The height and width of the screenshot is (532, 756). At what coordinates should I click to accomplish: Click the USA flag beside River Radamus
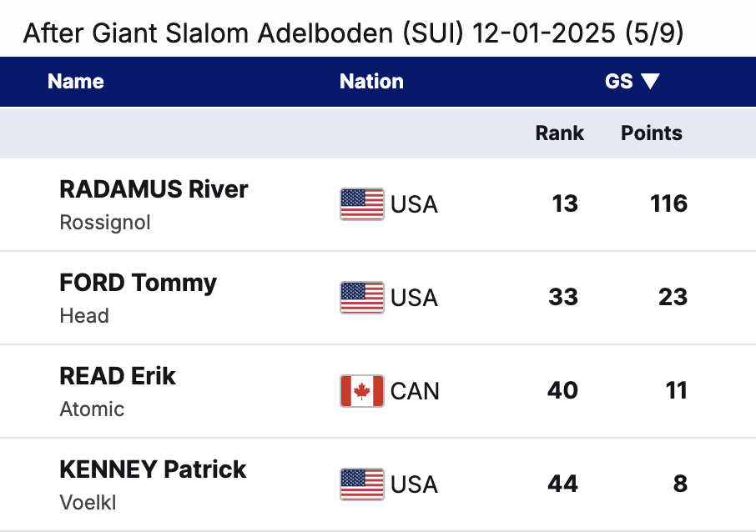pyautogui.click(x=361, y=204)
